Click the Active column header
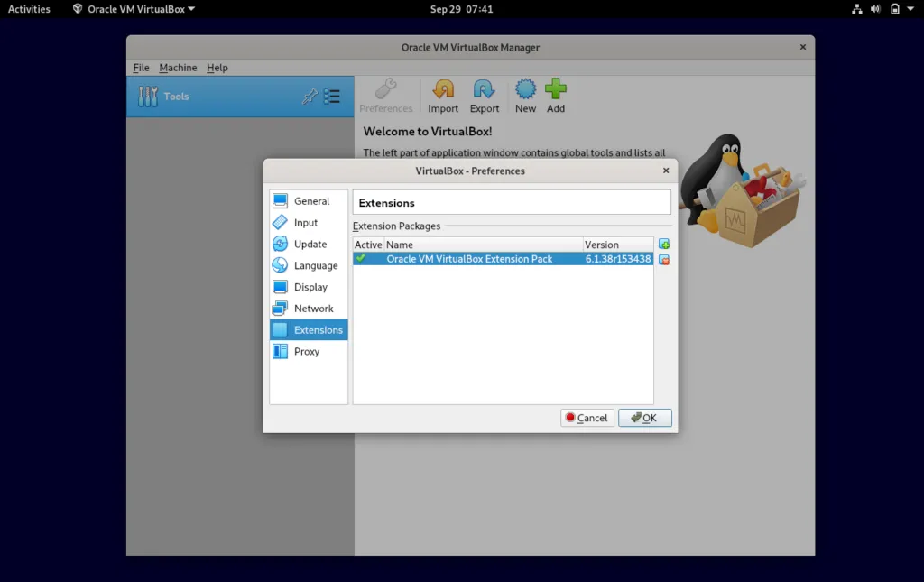Screen dimensions: 924x582 [x=368, y=245]
